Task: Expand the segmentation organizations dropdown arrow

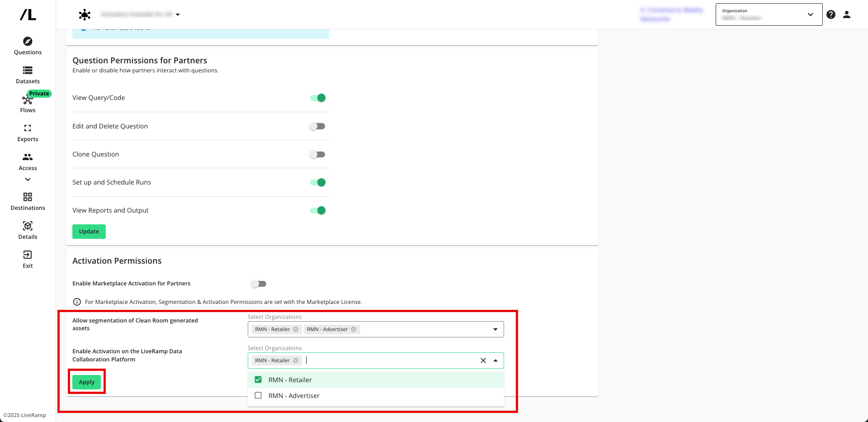Action: [x=495, y=330]
